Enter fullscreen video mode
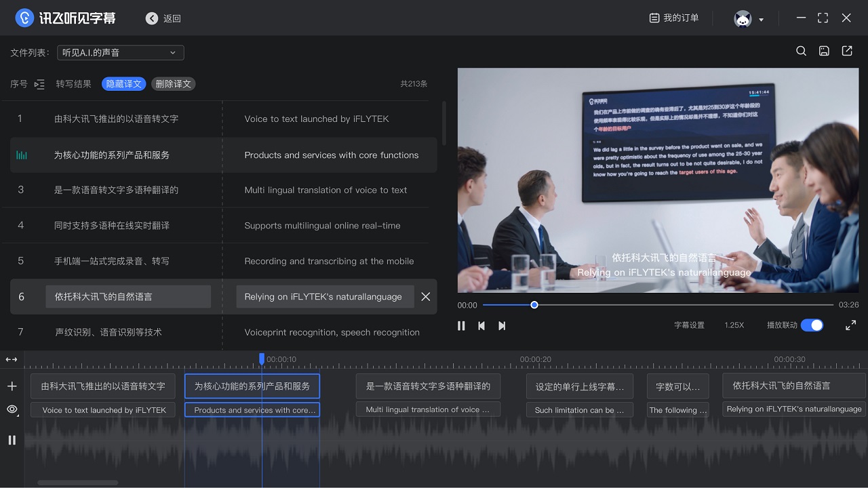The height and width of the screenshot is (488, 868). 850,325
